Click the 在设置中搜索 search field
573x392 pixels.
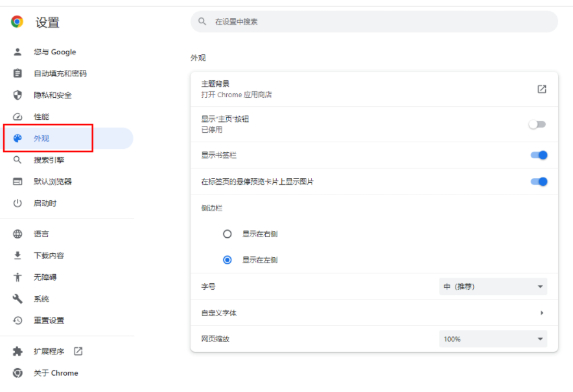374,21
